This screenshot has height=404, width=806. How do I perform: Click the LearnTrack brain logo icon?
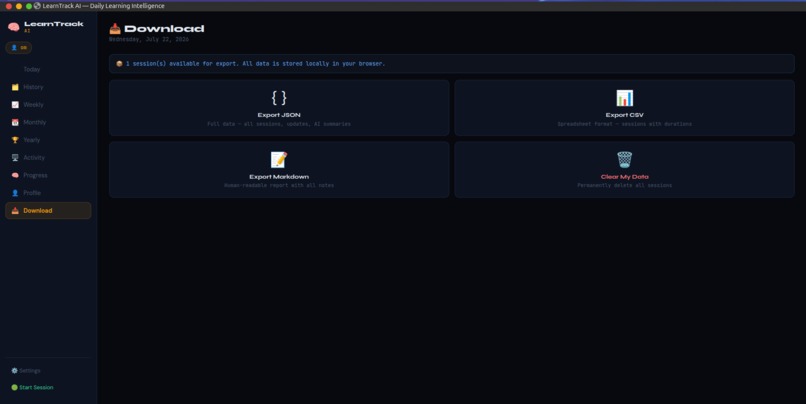pos(13,27)
